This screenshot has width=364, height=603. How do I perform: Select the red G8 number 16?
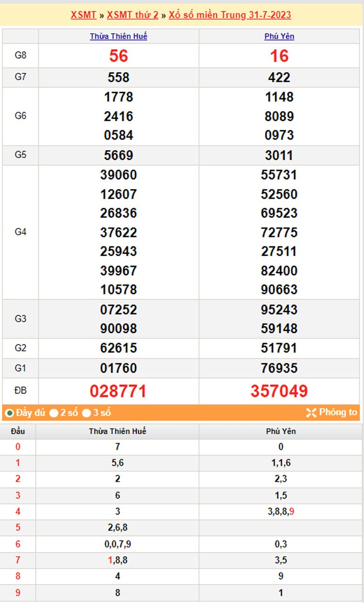pos(279,56)
